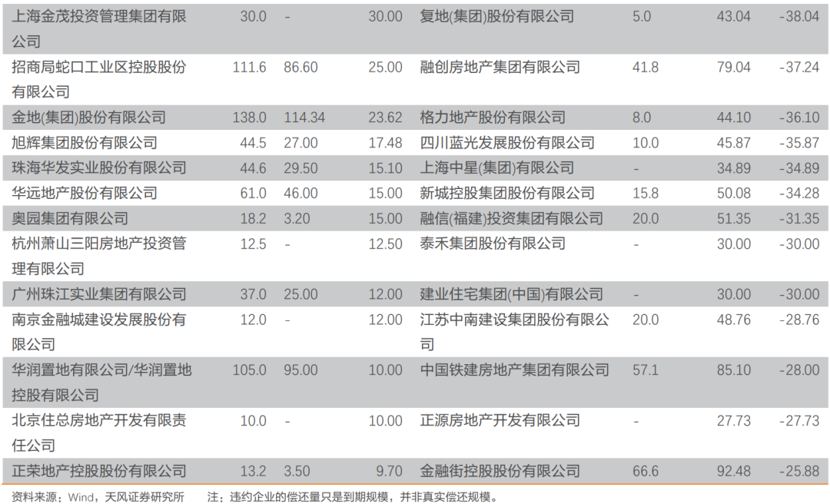This screenshot has width=830, height=504.
Task: Click 上海中星(集团)有限公司
Action: 496,167
